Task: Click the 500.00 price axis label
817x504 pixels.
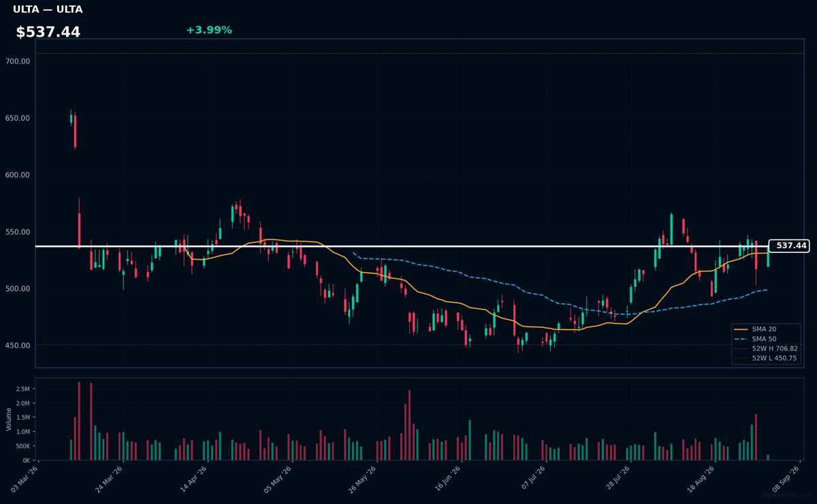Action: pyautogui.click(x=18, y=288)
